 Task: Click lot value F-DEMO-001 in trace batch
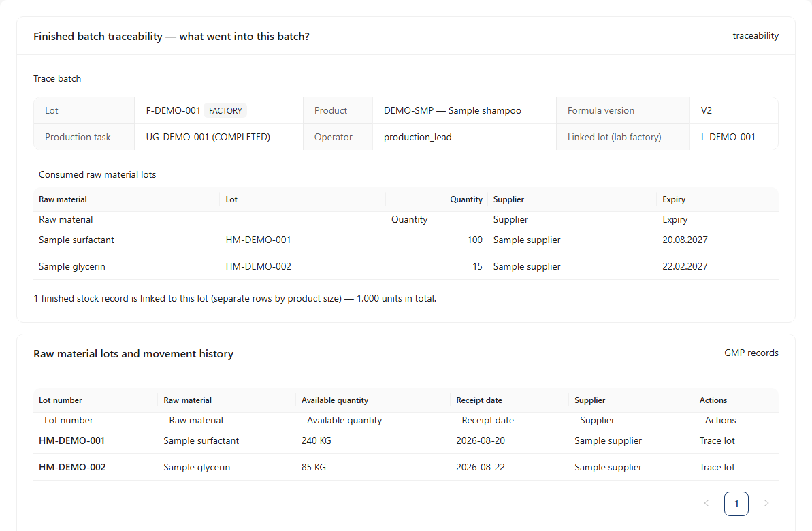tap(173, 111)
